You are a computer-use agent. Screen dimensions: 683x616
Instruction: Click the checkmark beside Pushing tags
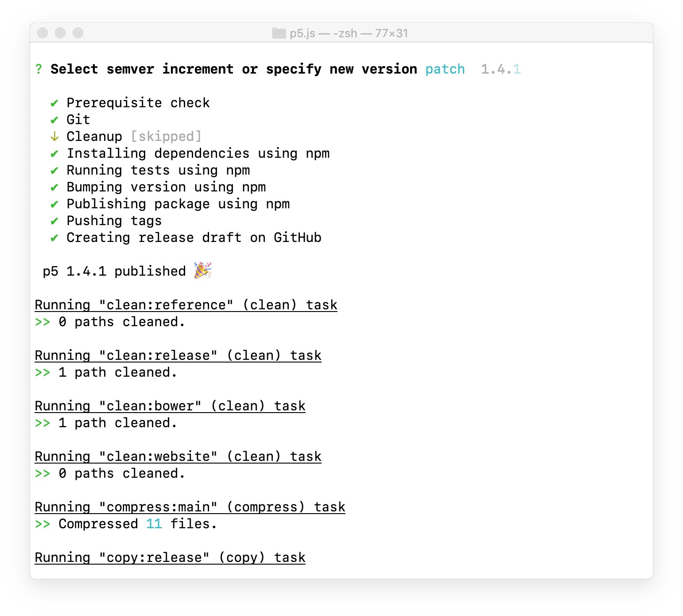click(x=54, y=221)
